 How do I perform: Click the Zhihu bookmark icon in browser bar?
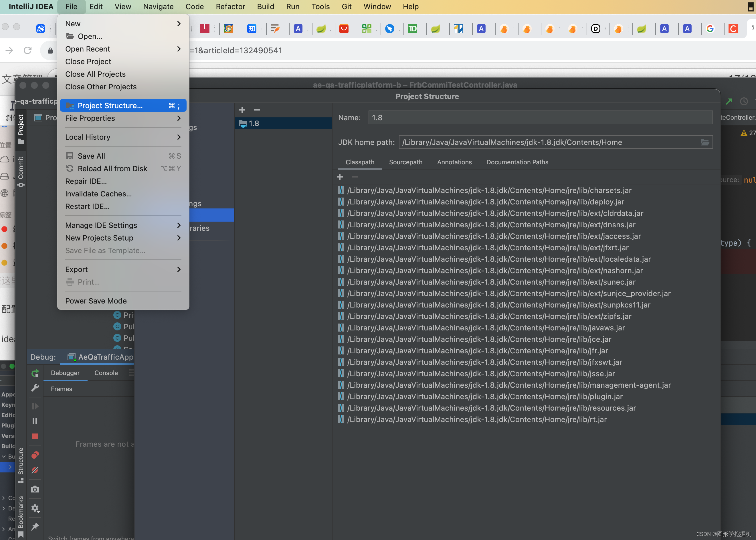point(252,29)
